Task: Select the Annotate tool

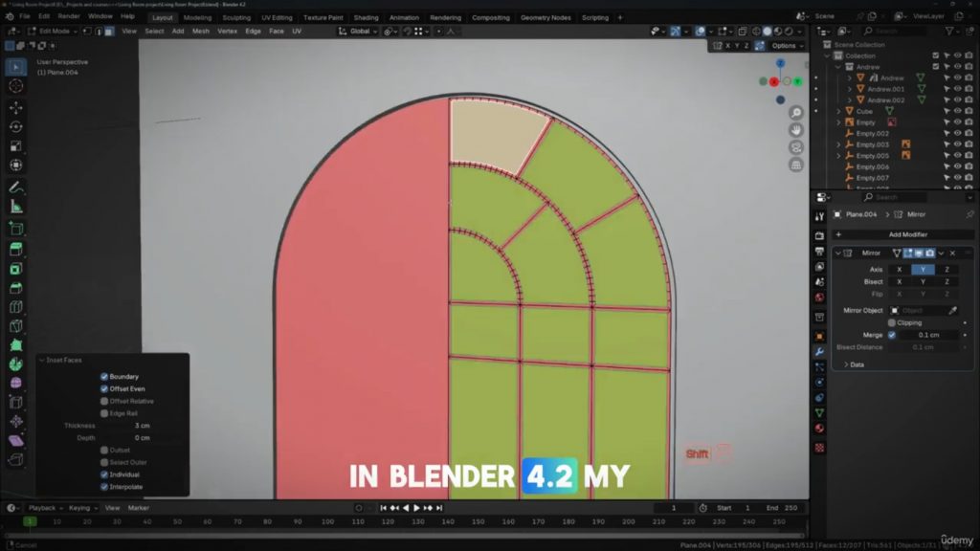Action: point(16,187)
